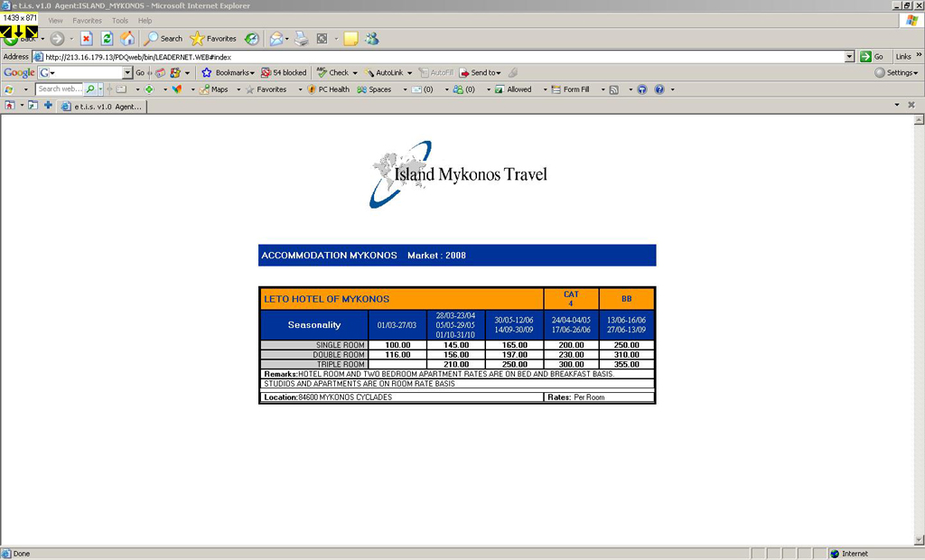Click the green Go button next to the address bar
The image size is (925, 560).
pos(872,57)
